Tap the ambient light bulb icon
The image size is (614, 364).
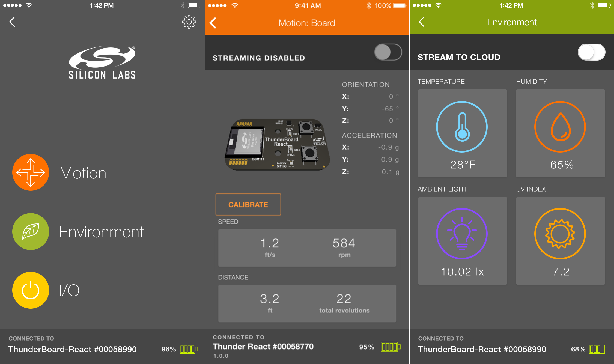pos(462,234)
